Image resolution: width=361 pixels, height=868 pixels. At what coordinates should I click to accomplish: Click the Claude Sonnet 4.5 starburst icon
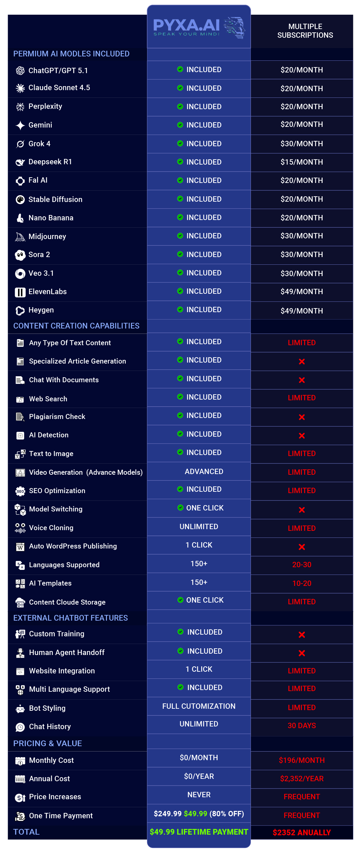point(20,88)
